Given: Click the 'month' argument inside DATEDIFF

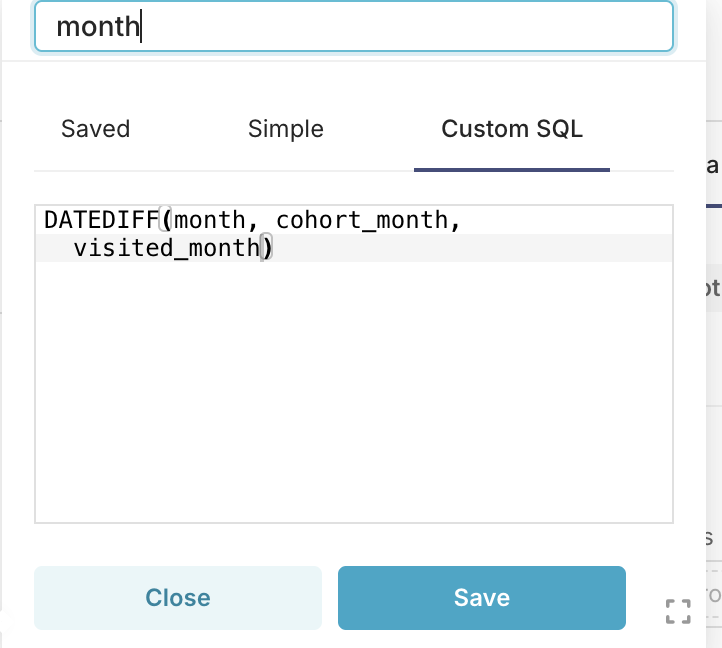Looking at the screenshot, I should coord(208,220).
